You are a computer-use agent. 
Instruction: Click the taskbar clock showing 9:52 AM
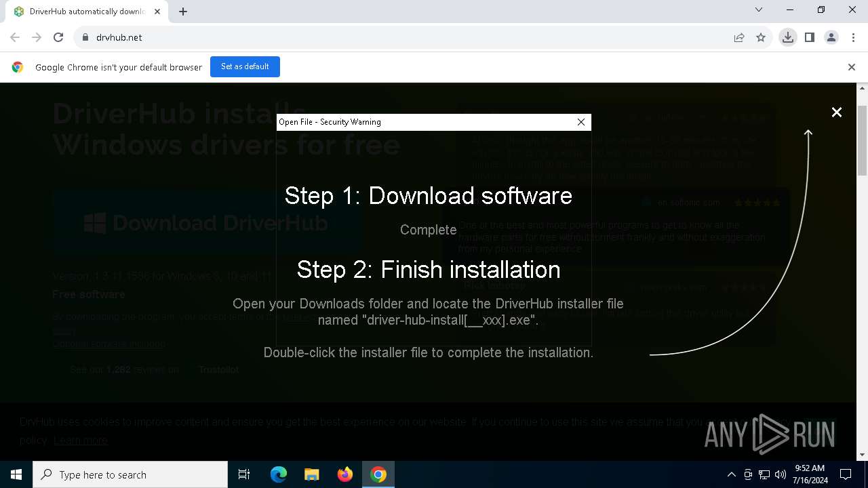pos(810,474)
